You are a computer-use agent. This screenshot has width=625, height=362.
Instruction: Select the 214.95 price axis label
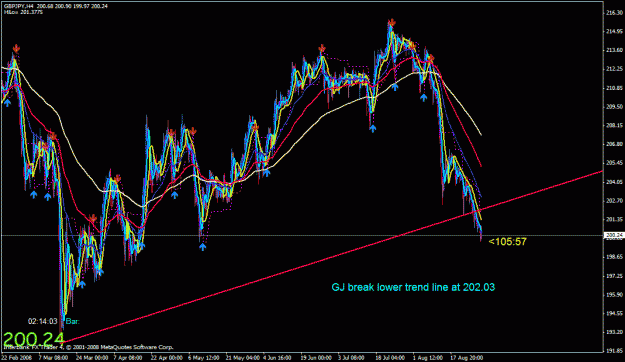tap(614, 31)
